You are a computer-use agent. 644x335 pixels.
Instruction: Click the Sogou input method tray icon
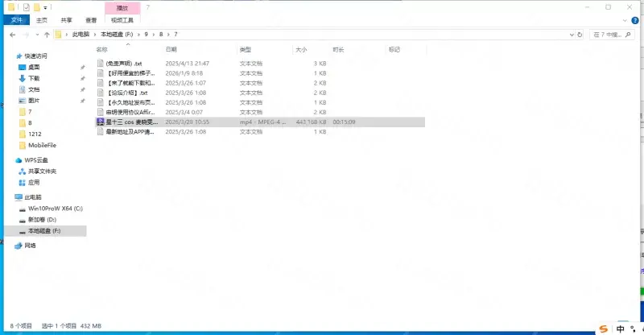click(603, 329)
